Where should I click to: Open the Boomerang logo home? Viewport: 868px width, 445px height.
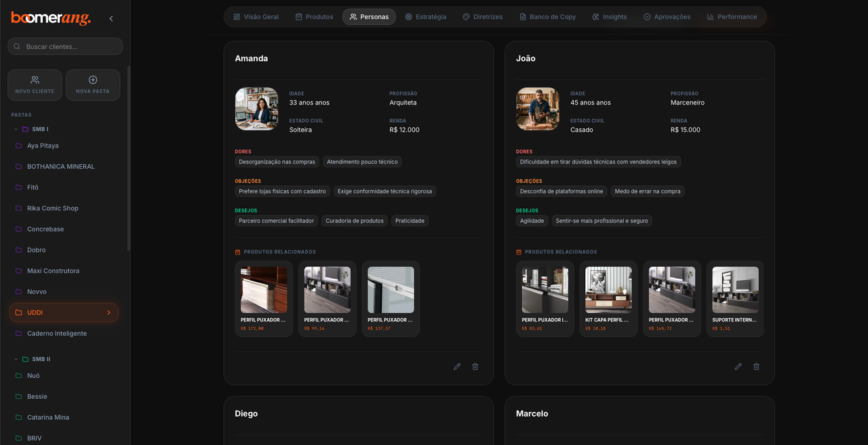point(51,18)
